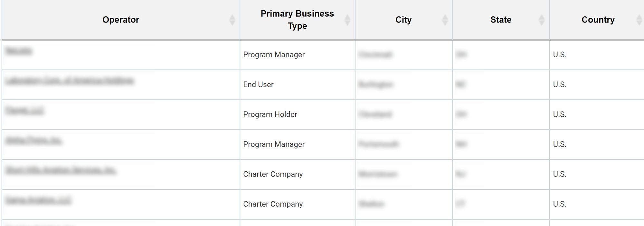The image size is (644, 226).
Task: Click the End User business type cell
Action: coord(258,85)
